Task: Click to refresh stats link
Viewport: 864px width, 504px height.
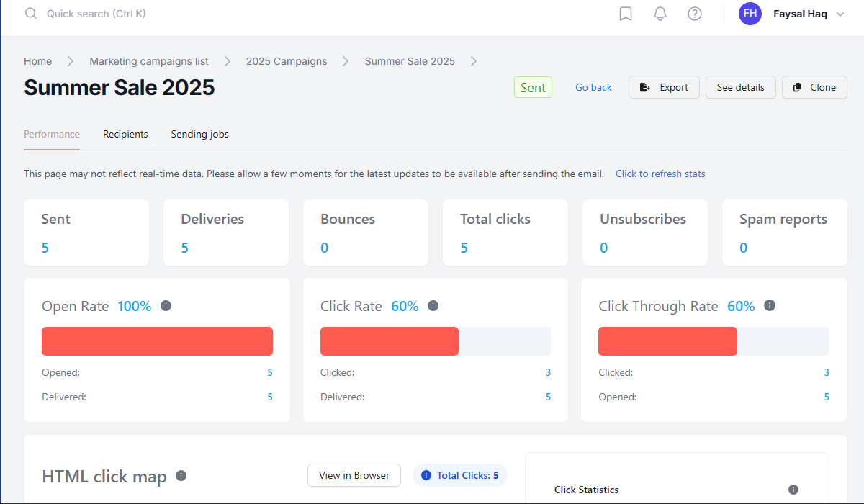Action: point(660,174)
